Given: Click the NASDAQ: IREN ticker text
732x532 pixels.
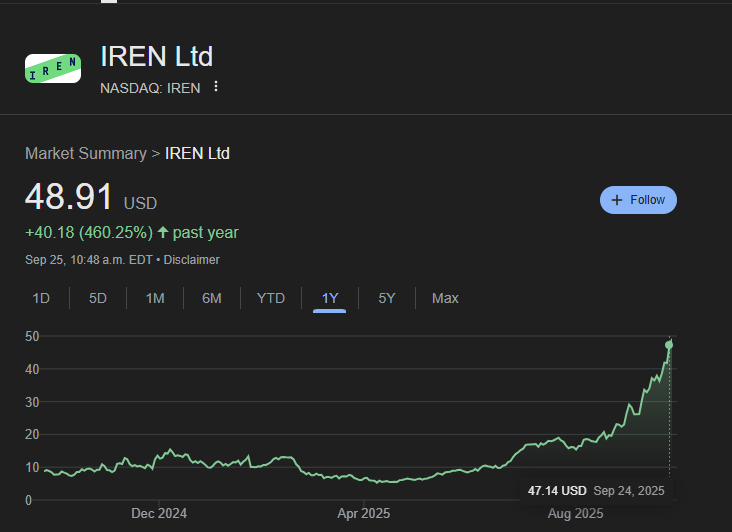Looking at the screenshot, I should [150, 88].
